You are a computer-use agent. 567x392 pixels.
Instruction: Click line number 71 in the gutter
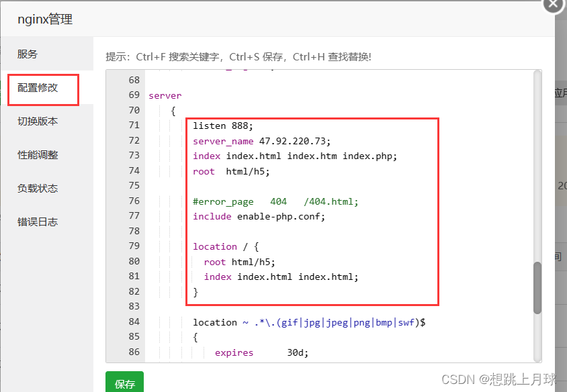pyautogui.click(x=134, y=125)
